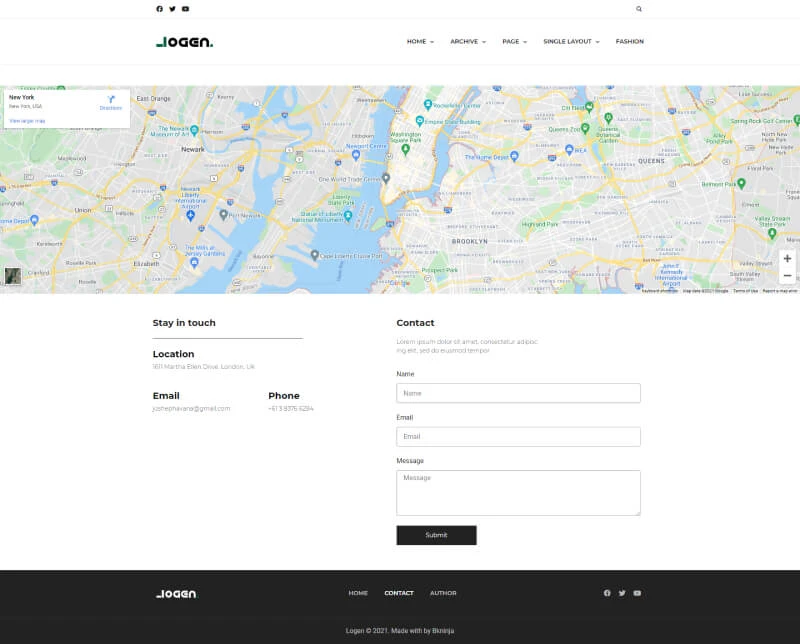Viewport: 800px width, 644px height.
Task: Focus the Message text area
Action: [518, 493]
